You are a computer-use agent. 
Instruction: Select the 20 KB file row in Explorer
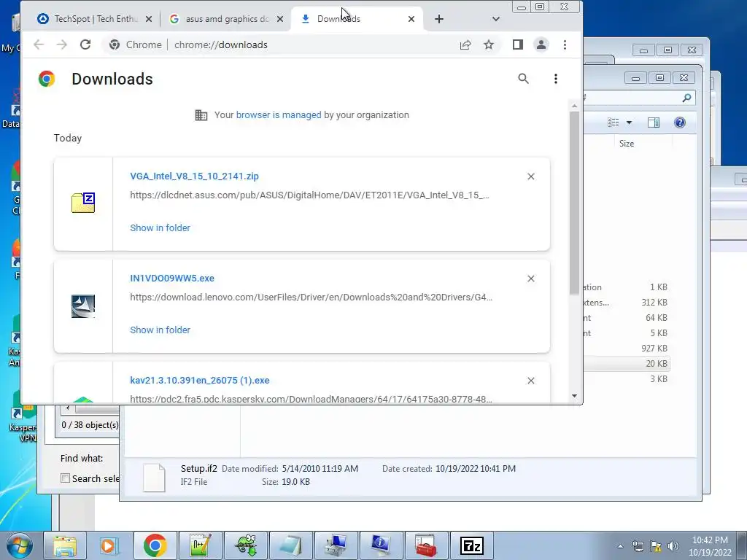coord(627,363)
